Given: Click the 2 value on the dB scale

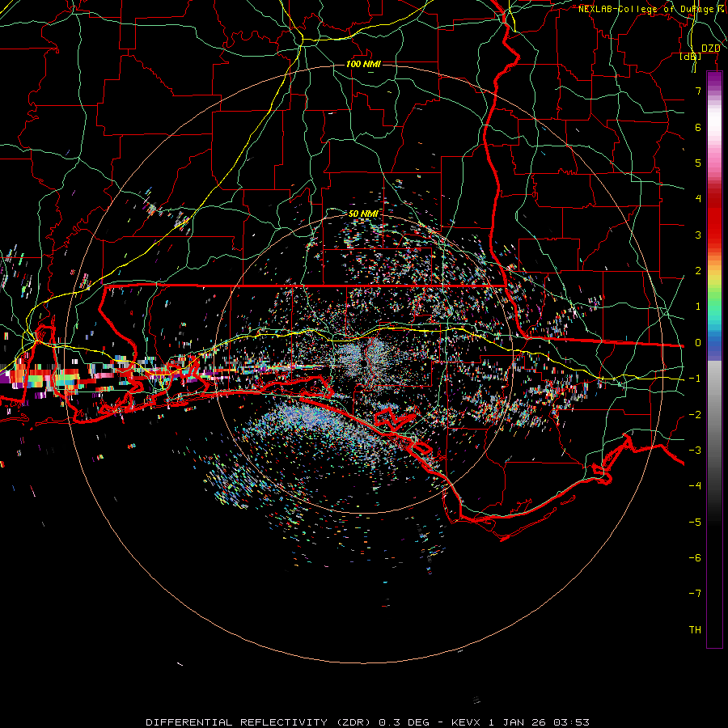Looking at the screenshot, I should [698, 271].
